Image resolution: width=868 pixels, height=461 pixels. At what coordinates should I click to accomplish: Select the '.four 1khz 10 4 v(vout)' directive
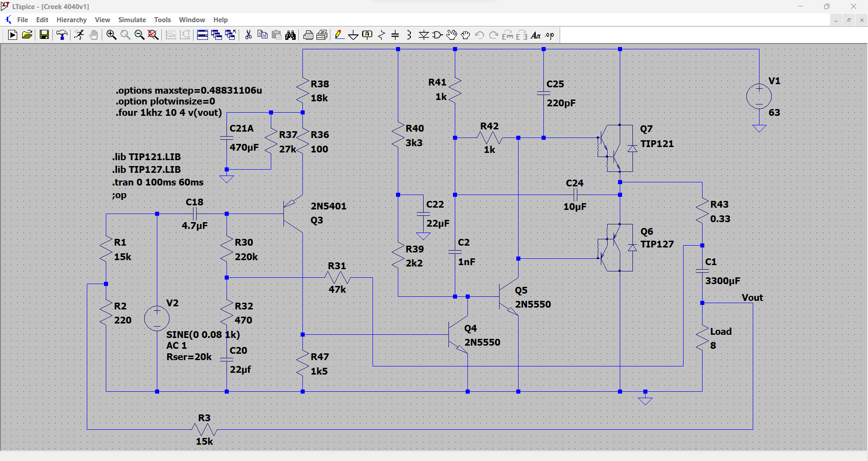[169, 113]
